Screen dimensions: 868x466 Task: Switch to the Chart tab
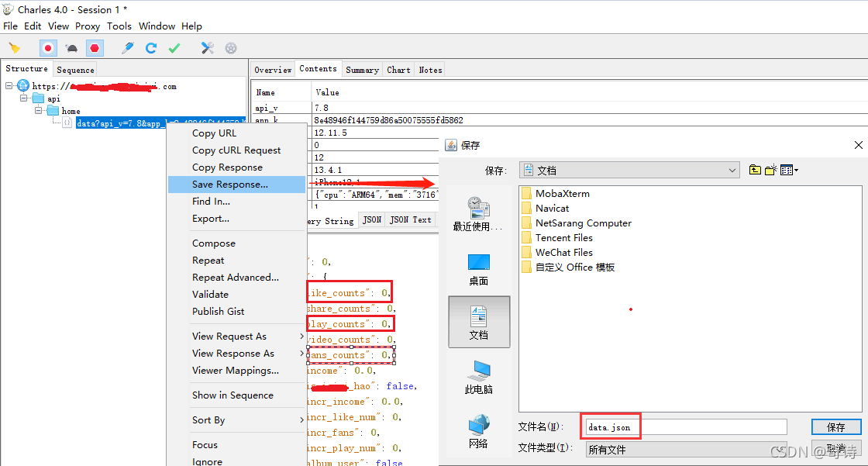398,70
